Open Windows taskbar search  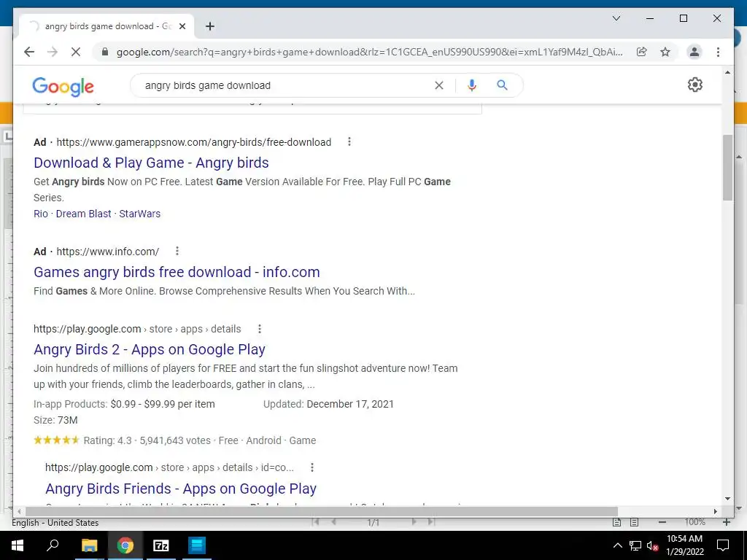click(53, 545)
